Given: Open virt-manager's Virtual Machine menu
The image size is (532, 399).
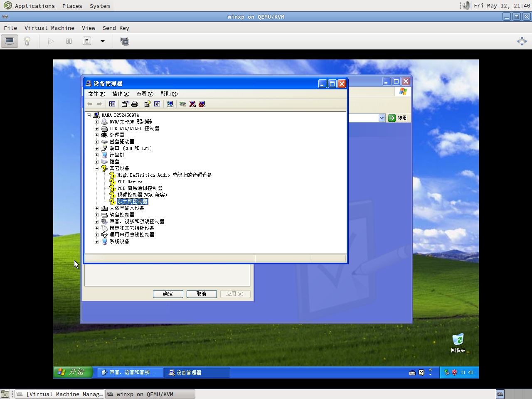Looking at the screenshot, I should pos(49,28).
